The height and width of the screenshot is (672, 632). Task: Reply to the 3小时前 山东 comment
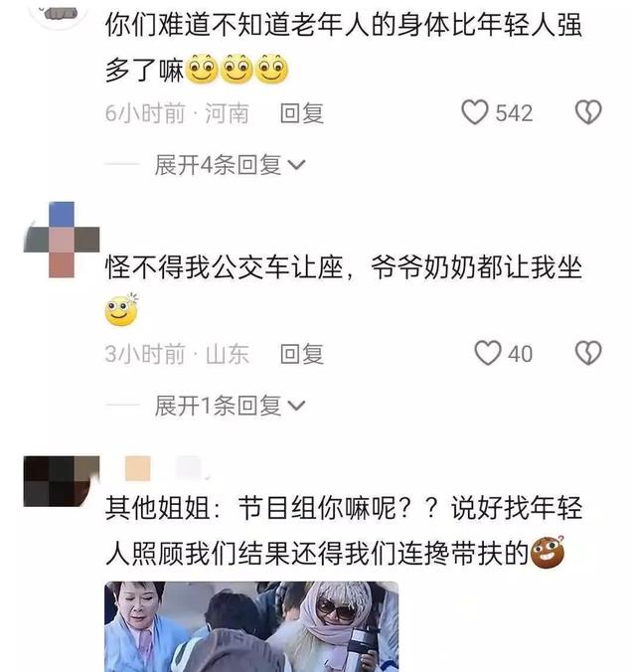(302, 355)
